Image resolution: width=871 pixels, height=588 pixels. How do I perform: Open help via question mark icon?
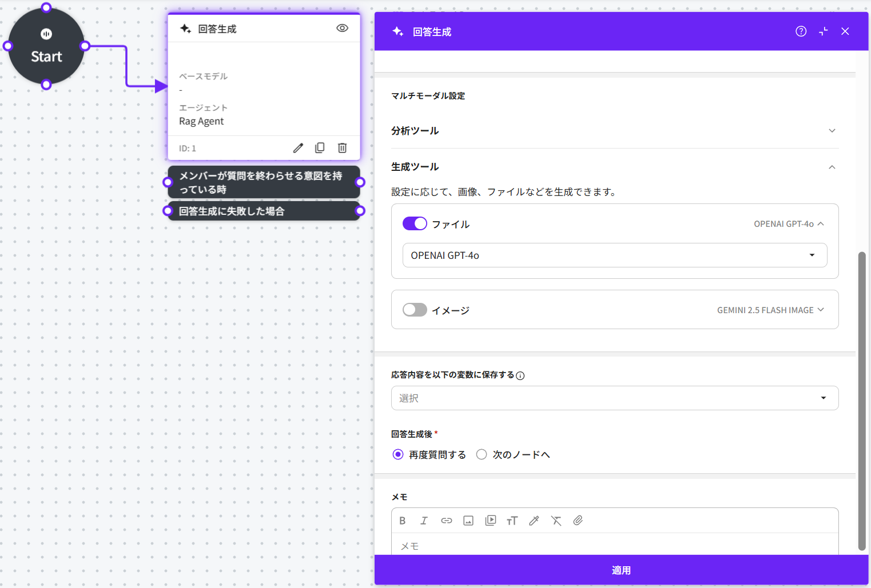point(801,31)
